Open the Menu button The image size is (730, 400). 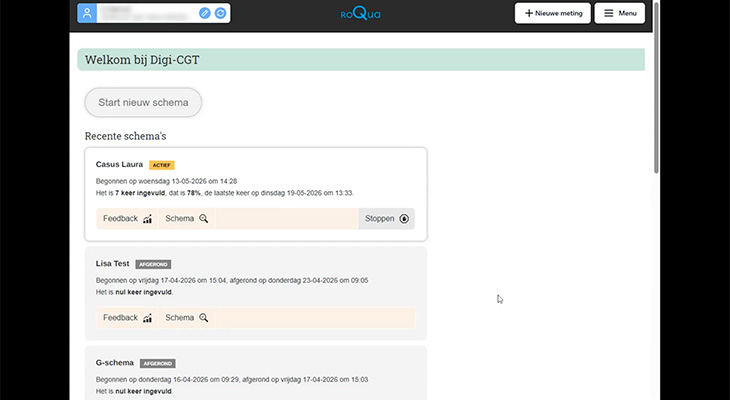620,13
